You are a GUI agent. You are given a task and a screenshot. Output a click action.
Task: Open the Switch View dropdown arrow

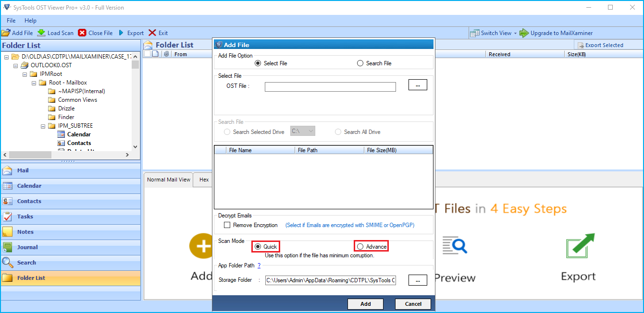pos(515,33)
